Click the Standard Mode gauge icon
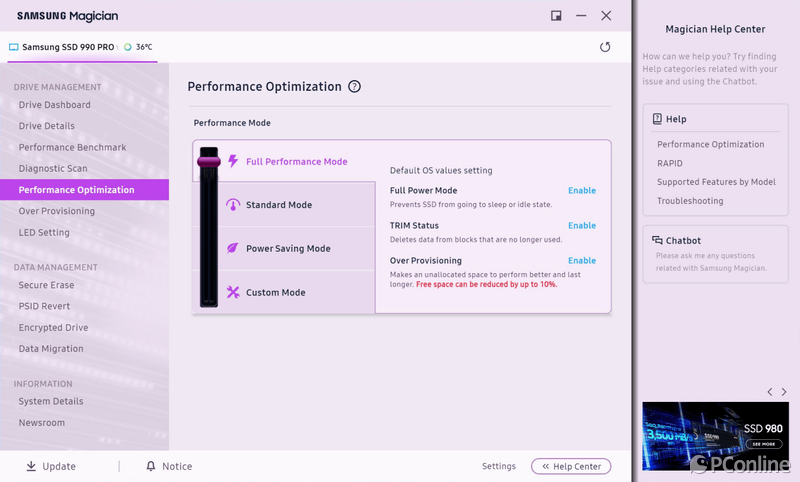 (x=233, y=205)
